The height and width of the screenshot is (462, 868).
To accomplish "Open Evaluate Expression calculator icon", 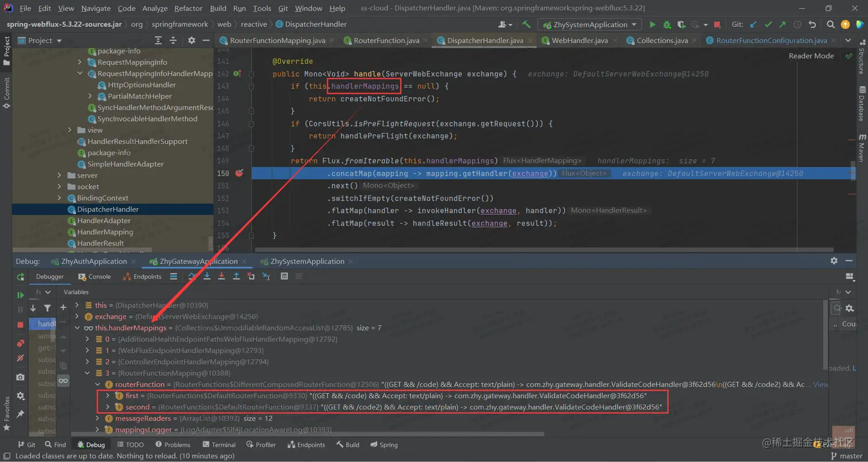I will 284,276.
